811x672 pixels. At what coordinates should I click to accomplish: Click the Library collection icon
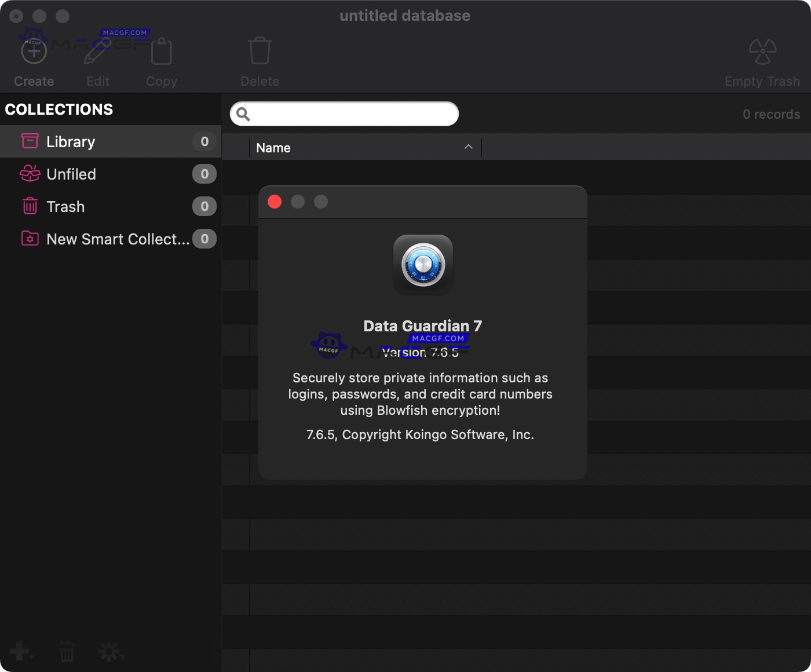click(x=29, y=141)
